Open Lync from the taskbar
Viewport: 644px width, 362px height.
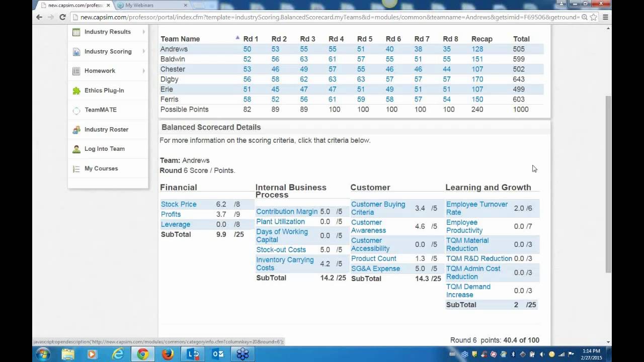coord(193,354)
